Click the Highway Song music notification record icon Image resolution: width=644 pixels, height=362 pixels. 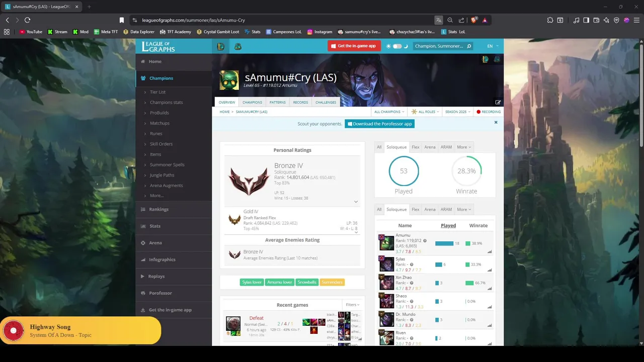click(14, 331)
